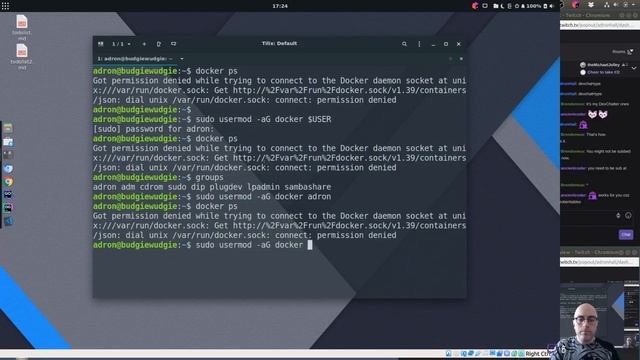The height and width of the screenshot is (360, 640).
Task: Open the volume speaker icon in panel
Action: pos(551,6)
